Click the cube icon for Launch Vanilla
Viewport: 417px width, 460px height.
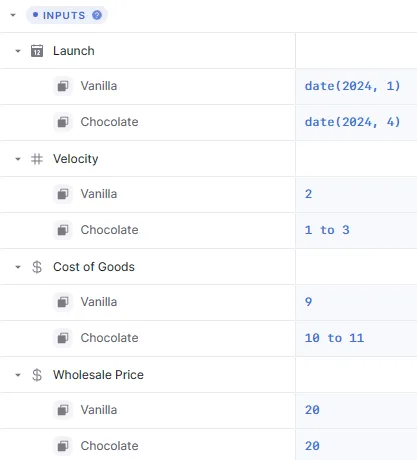click(63, 86)
